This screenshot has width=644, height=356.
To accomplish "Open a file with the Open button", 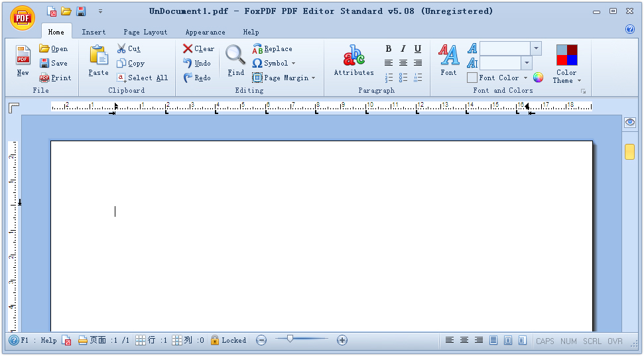I will click(54, 48).
